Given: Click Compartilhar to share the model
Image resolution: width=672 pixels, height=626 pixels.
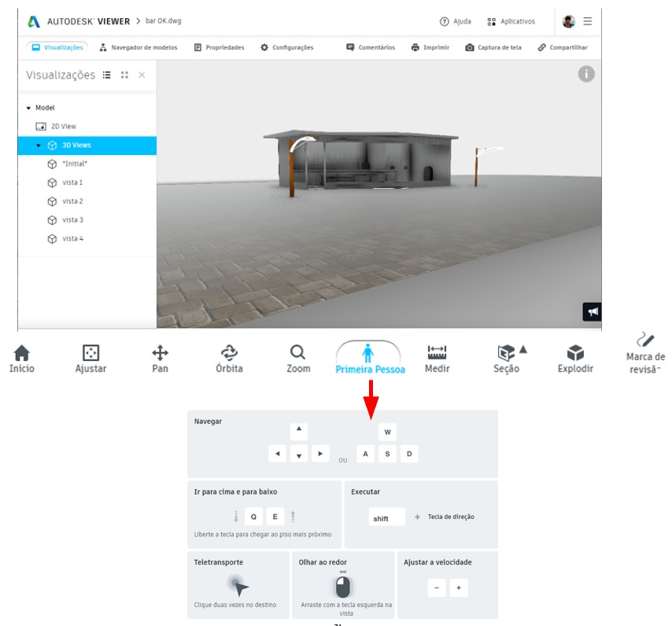Looking at the screenshot, I should pos(563,47).
